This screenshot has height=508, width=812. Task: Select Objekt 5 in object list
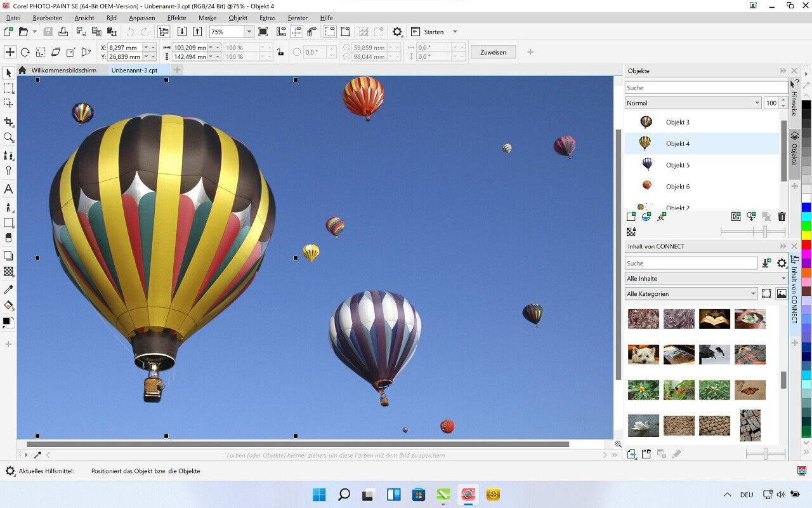[x=702, y=165]
